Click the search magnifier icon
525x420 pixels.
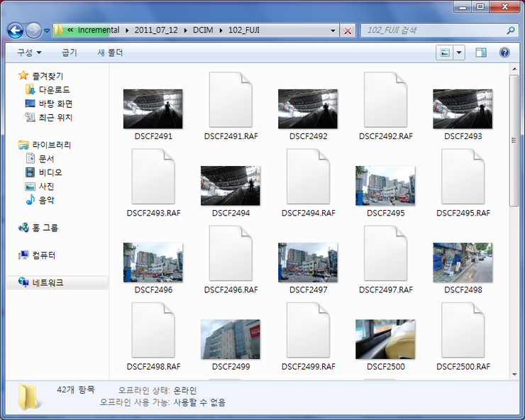tap(511, 31)
